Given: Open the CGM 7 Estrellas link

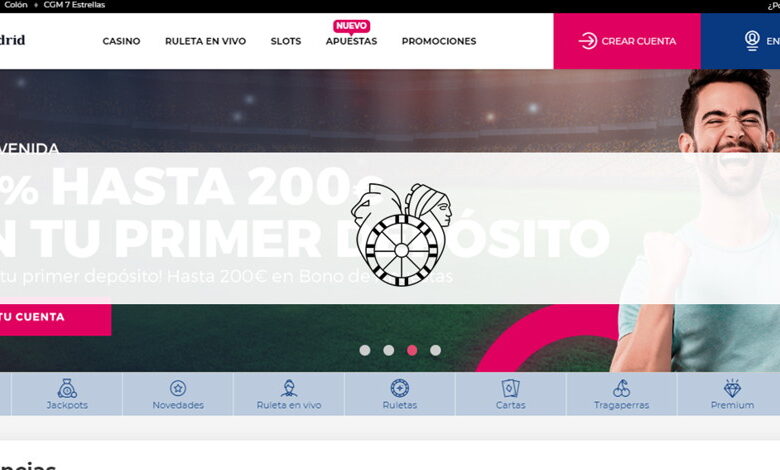Looking at the screenshot, I should [74, 5].
